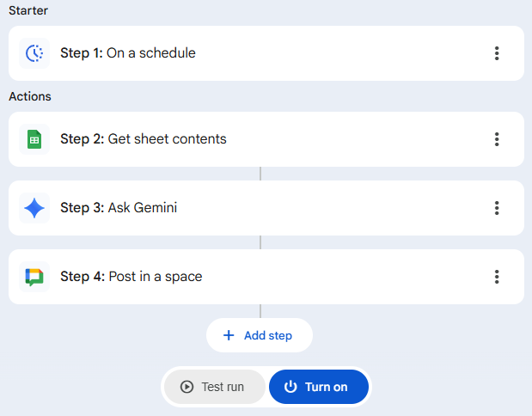
Task: Click the Actions section heading
Action: pos(30,96)
